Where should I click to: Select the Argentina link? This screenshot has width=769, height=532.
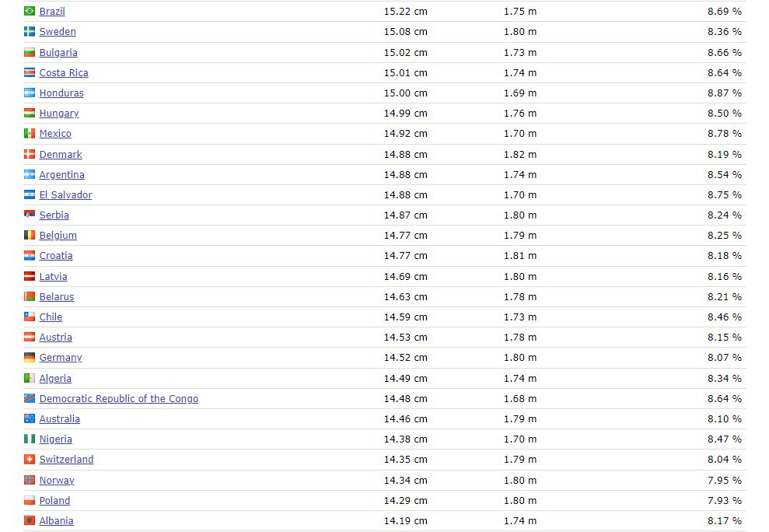click(61, 175)
